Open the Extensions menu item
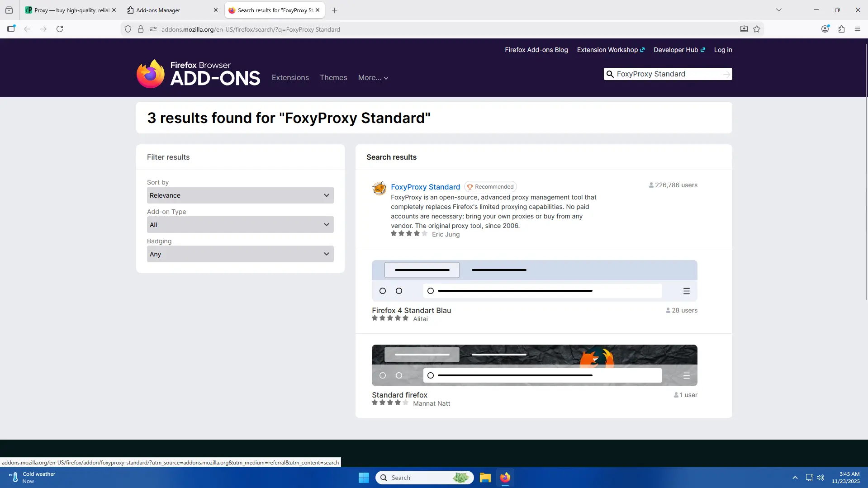The height and width of the screenshot is (488, 868). click(290, 77)
